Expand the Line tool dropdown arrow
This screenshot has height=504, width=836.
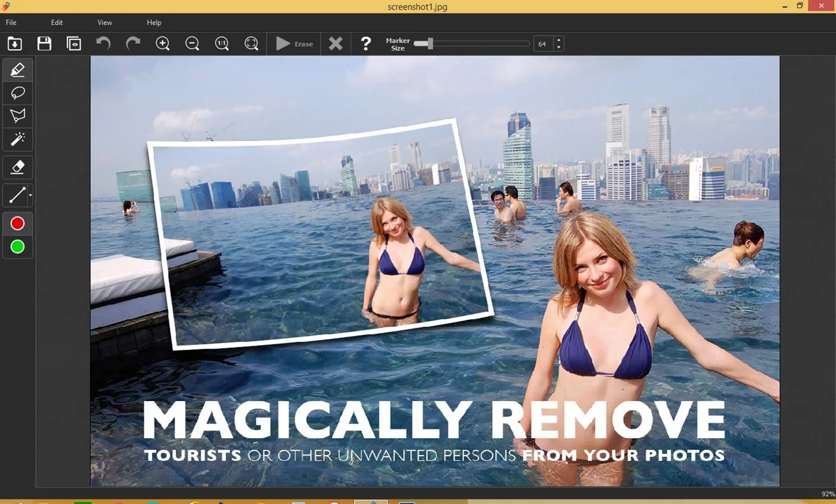30,195
